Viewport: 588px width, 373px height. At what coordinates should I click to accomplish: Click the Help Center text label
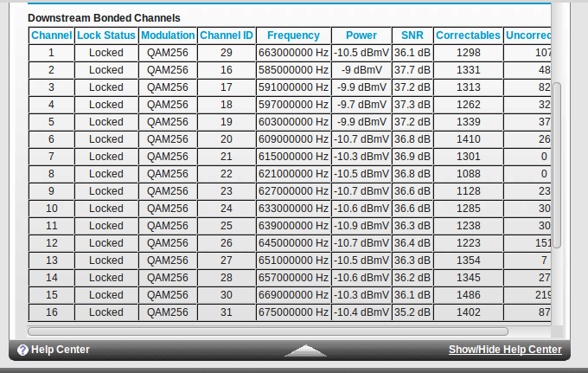coord(60,350)
